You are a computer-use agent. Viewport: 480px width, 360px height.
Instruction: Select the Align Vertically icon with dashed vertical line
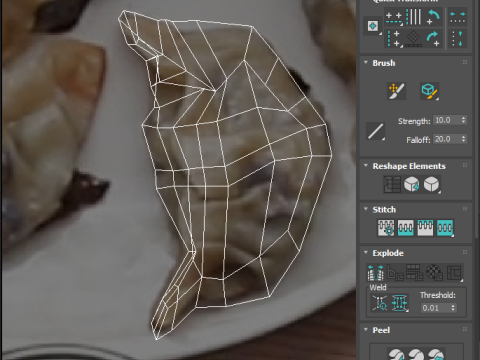[394, 39]
